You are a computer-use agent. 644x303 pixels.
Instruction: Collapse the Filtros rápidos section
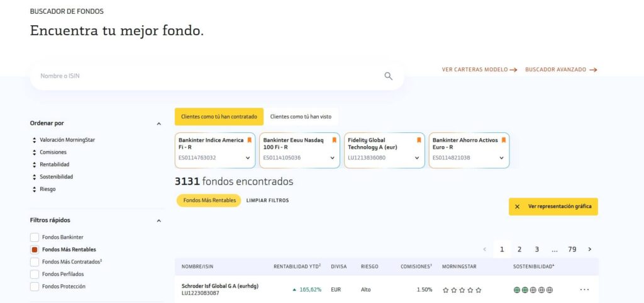pyautogui.click(x=159, y=220)
